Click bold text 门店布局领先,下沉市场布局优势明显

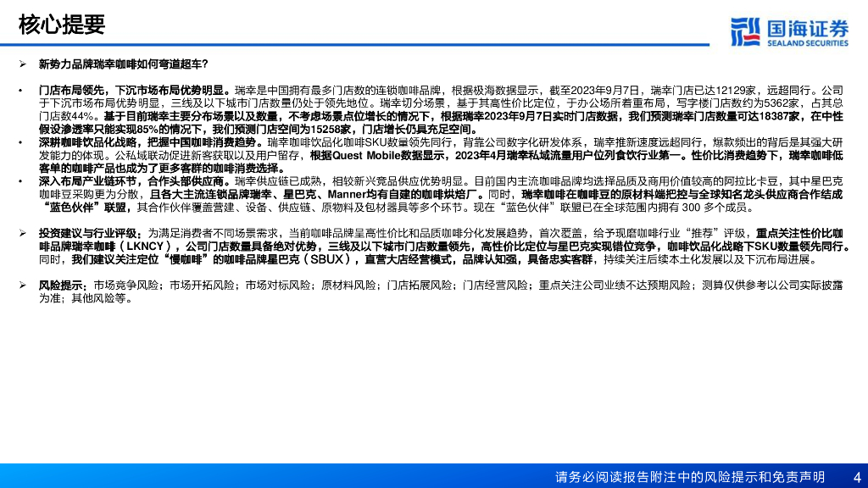135,90
